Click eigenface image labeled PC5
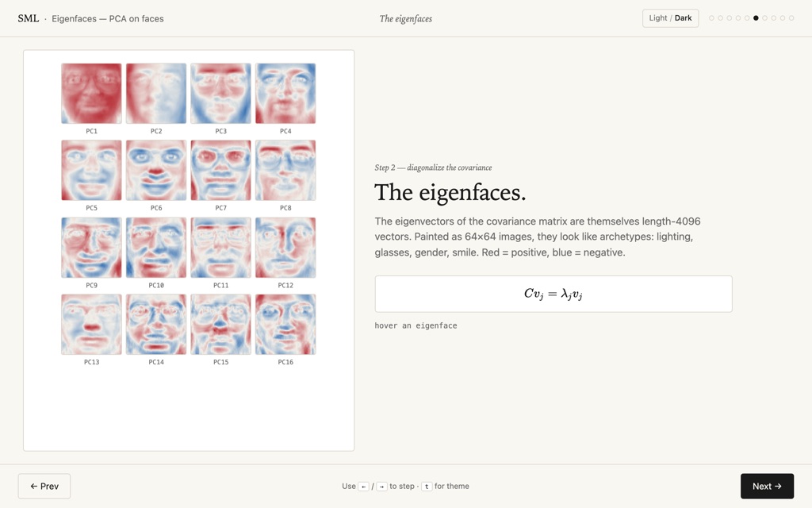Viewport: 812px width, 508px height. point(92,170)
